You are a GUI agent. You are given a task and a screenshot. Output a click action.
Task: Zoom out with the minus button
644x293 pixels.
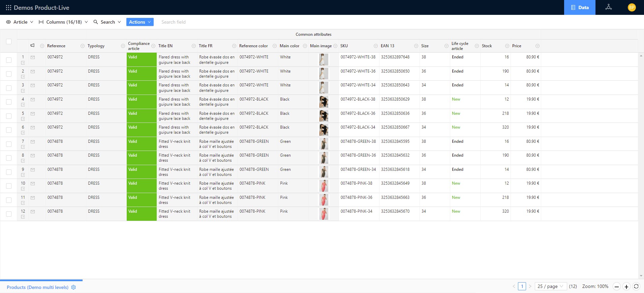(616, 287)
